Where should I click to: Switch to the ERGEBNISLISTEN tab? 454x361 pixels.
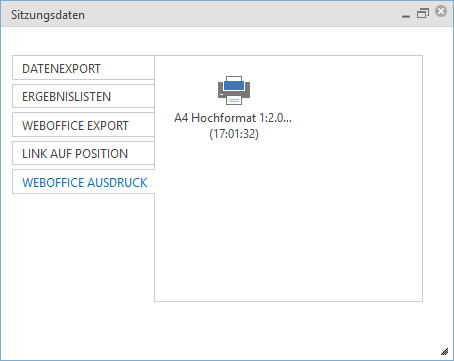pyautogui.click(x=83, y=96)
